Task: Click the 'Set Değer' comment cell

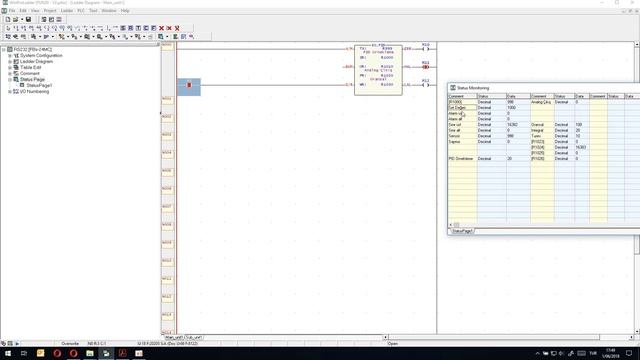Action: (462, 108)
